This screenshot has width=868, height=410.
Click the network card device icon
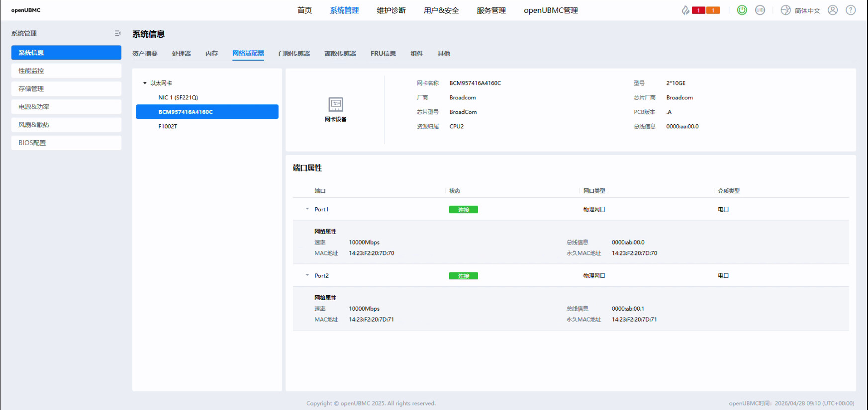coord(336,104)
